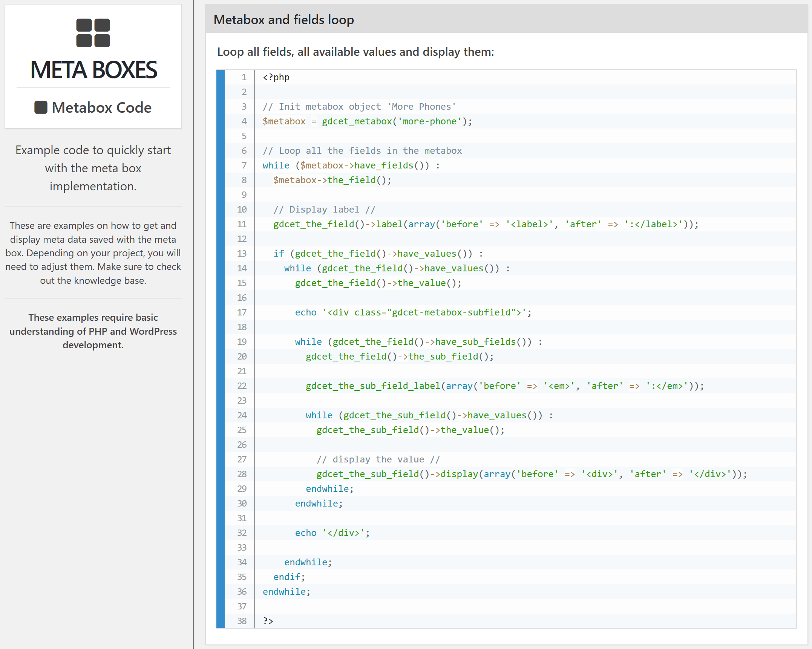Viewport: 812px width, 649px height.
Task: Click the closing '?>' tag on line 38
Action: [268, 621]
